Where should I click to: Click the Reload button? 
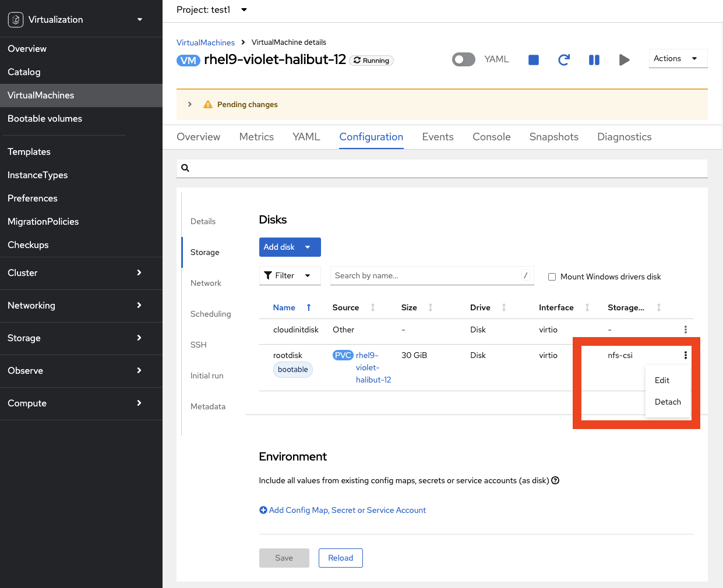(x=340, y=558)
